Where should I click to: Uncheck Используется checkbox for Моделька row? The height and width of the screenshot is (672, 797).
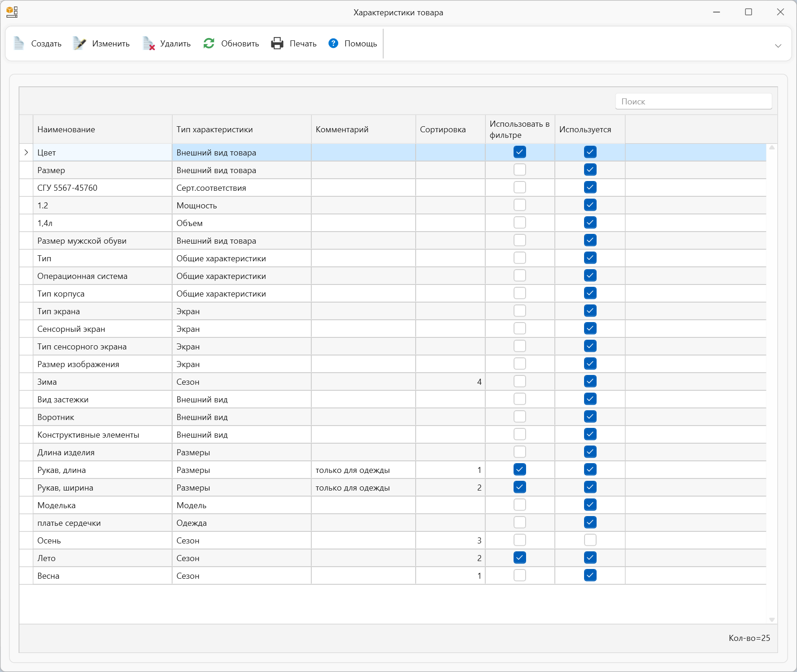click(x=590, y=505)
